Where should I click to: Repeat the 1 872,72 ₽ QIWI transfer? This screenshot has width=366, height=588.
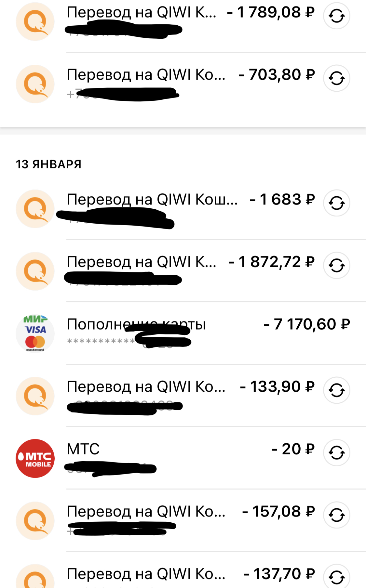point(336,265)
